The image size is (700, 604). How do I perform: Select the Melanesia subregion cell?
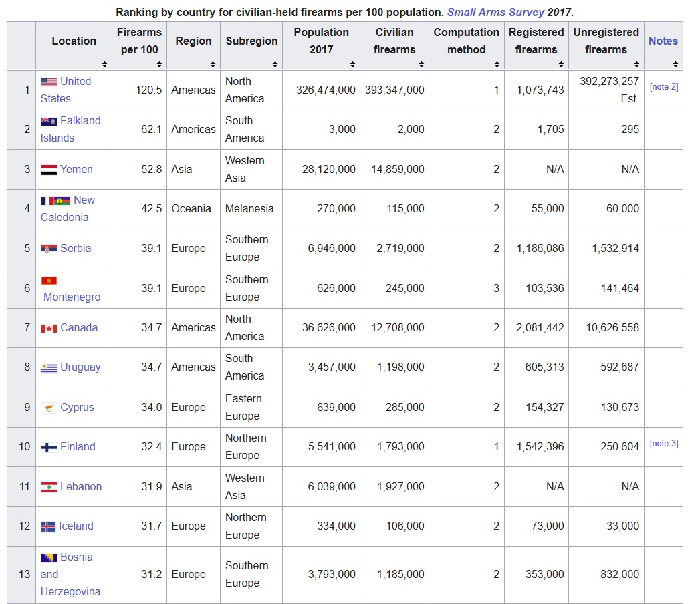(251, 209)
